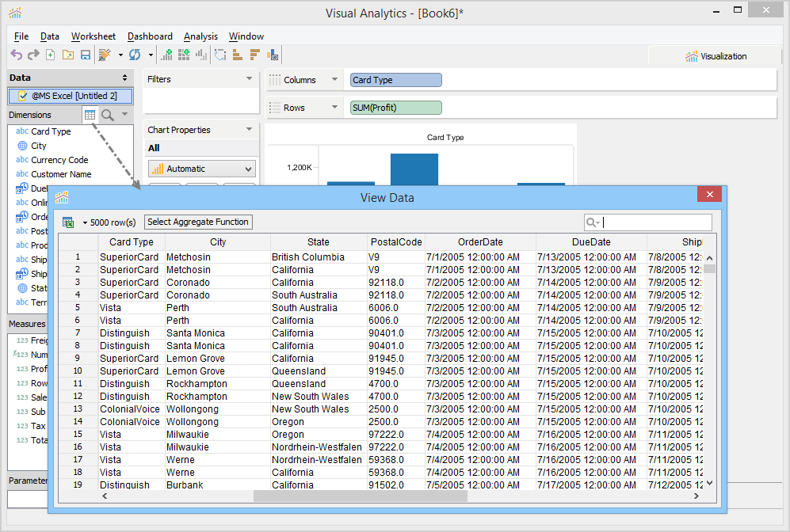Viewport: 790px width, 532px height.
Task: Click the sort descending bars icon
Action: (255, 55)
